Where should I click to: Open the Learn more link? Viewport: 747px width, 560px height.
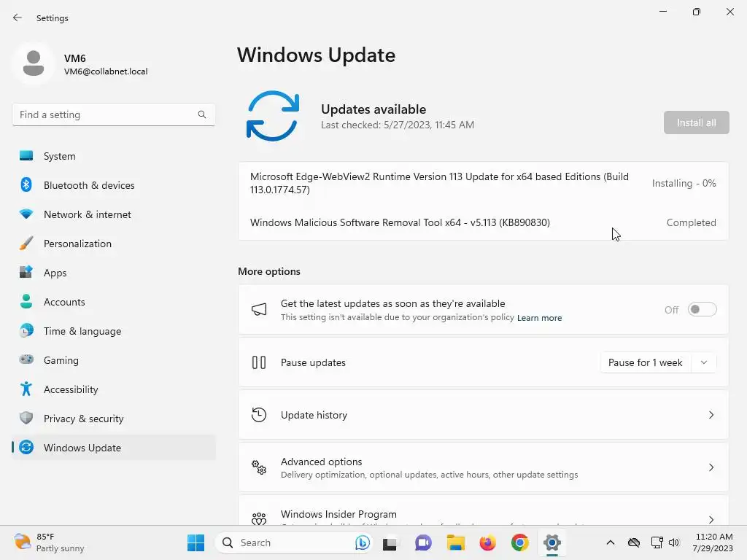coord(539,318)
